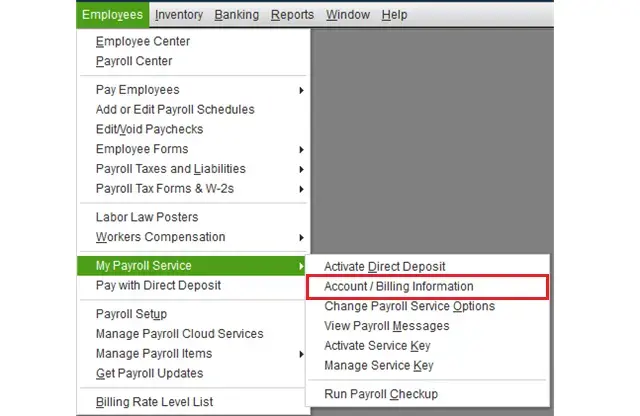This screenshot has width=640, height=416.
Task: Choose Change Payroll Service Options
Action: (409, 306)
